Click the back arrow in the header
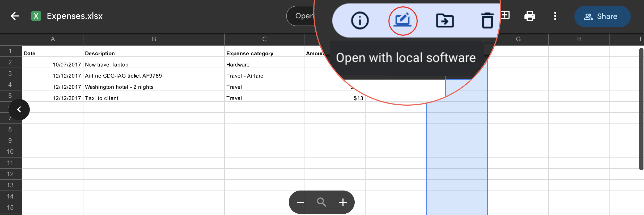 pos(15,16)
